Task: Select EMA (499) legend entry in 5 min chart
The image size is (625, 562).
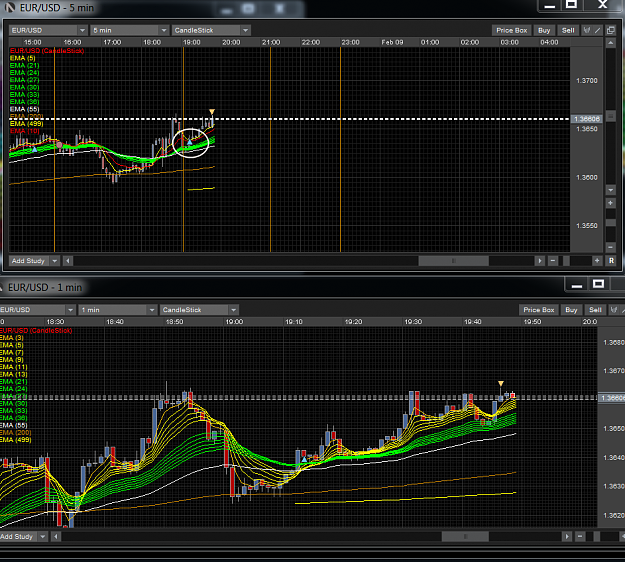Action: 27,124
